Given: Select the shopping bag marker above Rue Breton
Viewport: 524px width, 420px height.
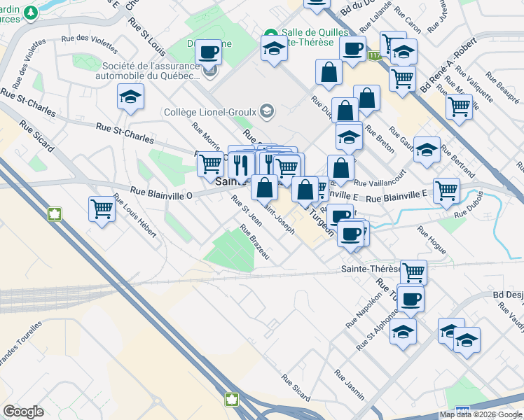Looking at the screenshot, I should 366,99.
